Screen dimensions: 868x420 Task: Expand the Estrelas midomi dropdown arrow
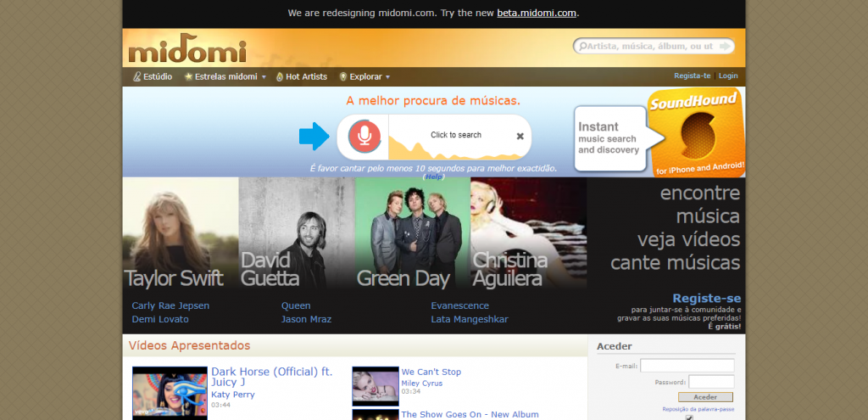point(264,77)
